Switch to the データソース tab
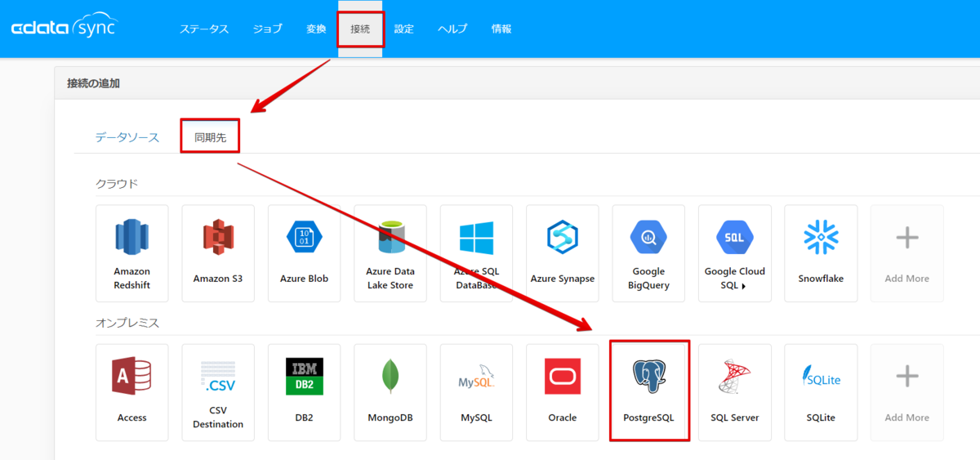The image size is (980, 460). [127, 137]
